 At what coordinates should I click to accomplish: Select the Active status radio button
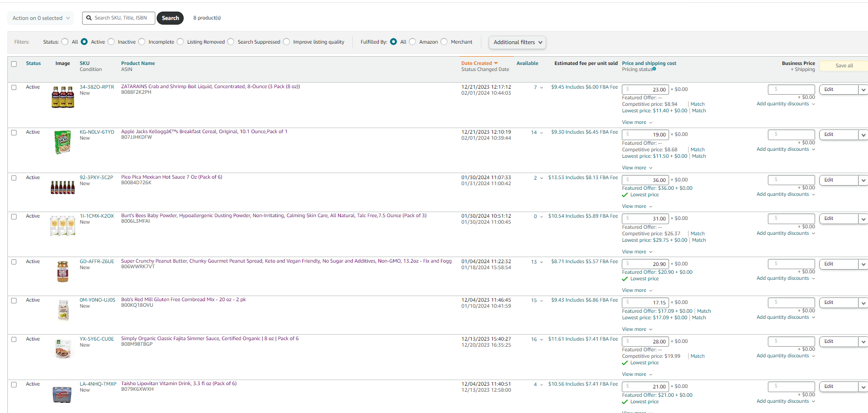pyautogui.click(x=84, y=42)
